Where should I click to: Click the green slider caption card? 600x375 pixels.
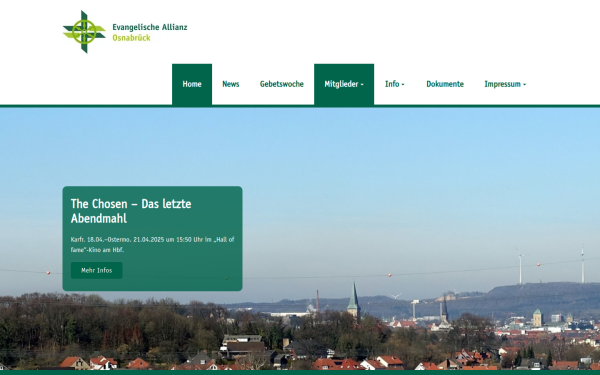point(152,238)
